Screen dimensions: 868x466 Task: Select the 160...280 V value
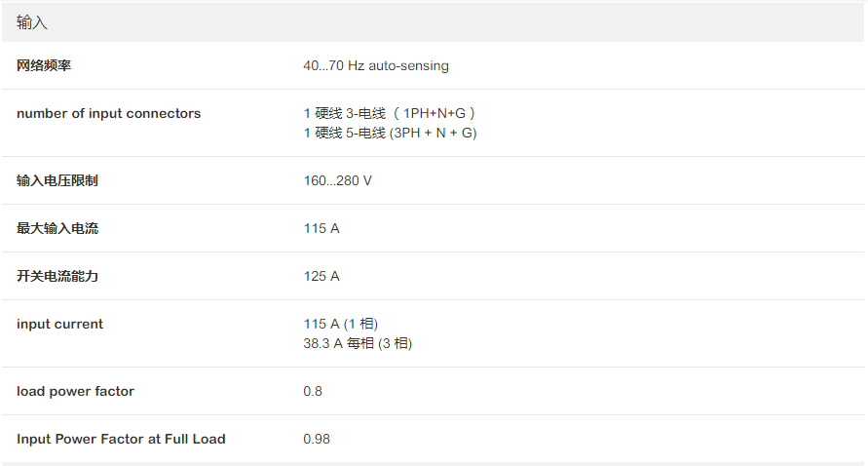(337, 181)
